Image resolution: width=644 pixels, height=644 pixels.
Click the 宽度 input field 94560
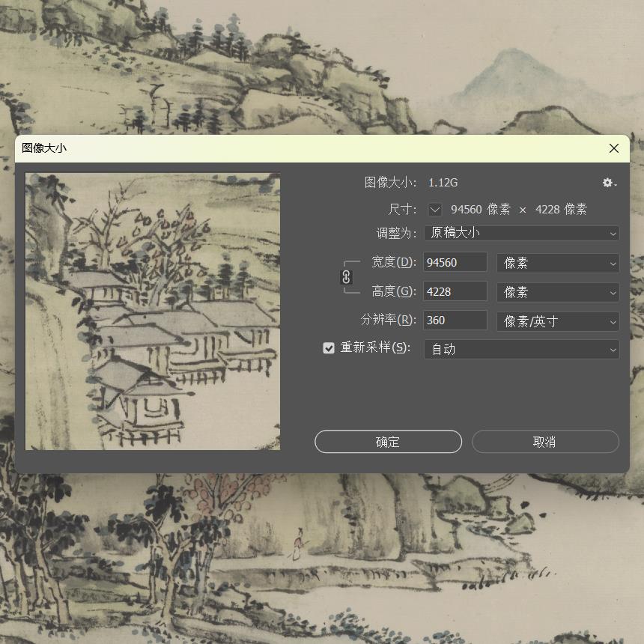tap(455, 262)
